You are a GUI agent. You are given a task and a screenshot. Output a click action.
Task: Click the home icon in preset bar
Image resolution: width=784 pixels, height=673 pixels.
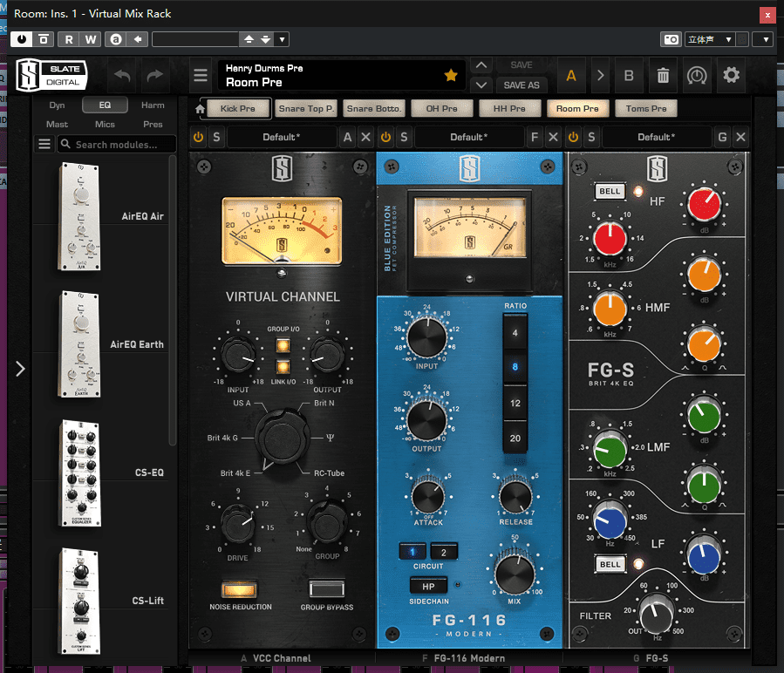tap(200, 108)
